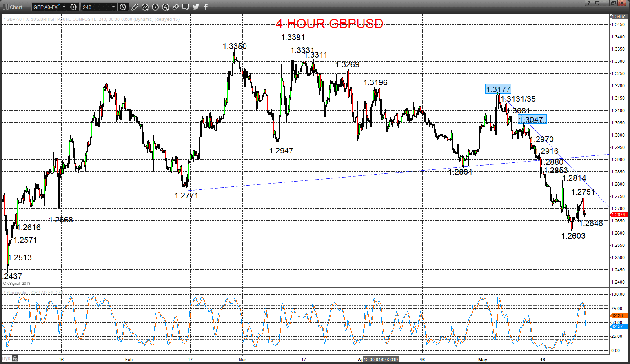This screenshot has height=364, width=630.
Task: Click the chart symbol settings gear icon
Action: click(73, 7)
